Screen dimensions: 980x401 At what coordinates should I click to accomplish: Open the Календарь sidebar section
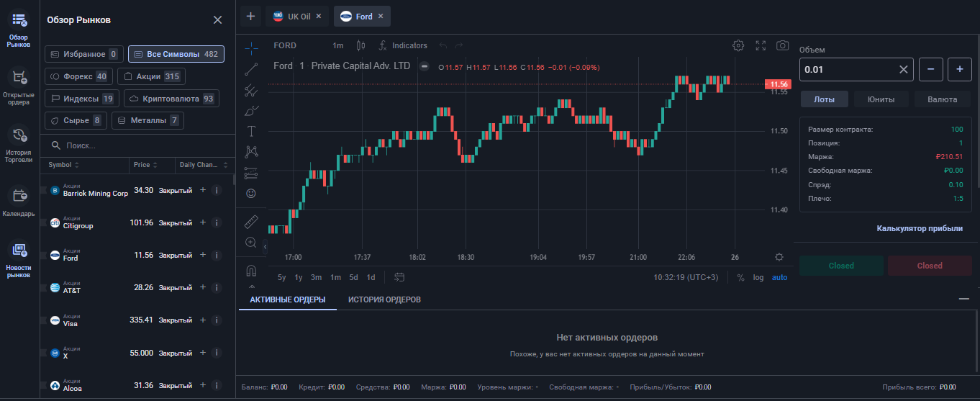click(19, 202)
